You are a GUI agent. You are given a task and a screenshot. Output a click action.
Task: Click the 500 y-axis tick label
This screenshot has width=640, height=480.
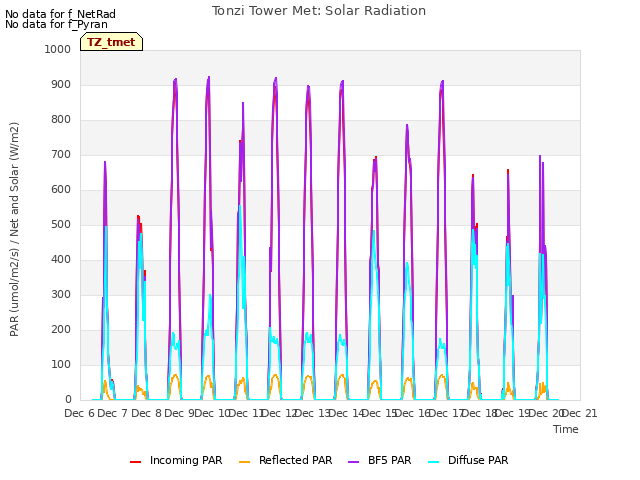61,224
